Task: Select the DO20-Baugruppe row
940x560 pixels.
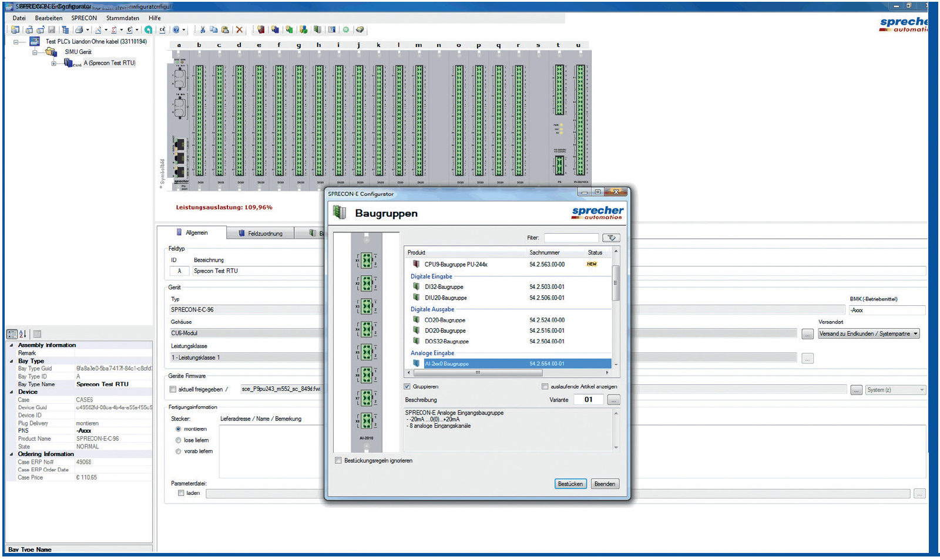Action: click(508, 330)
